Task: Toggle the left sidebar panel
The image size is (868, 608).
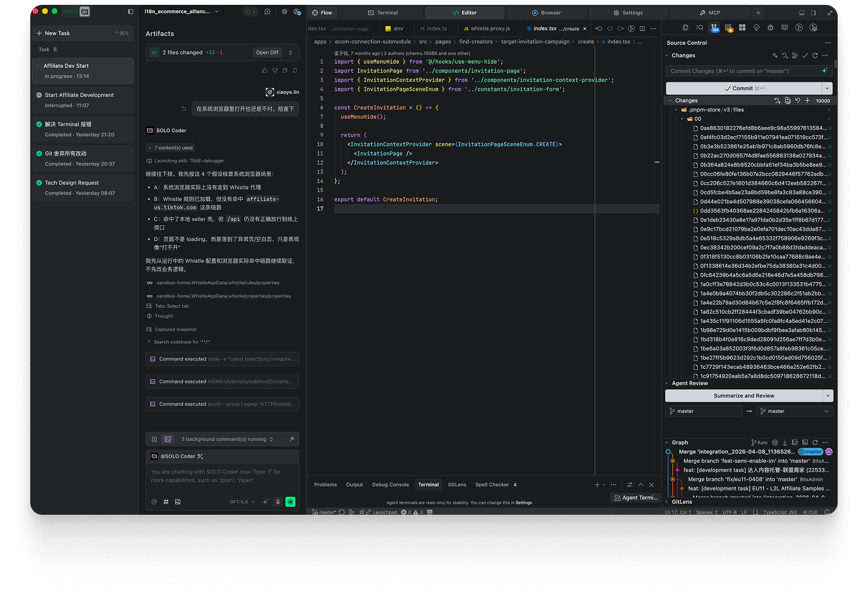Action: [x=131, y=12]
